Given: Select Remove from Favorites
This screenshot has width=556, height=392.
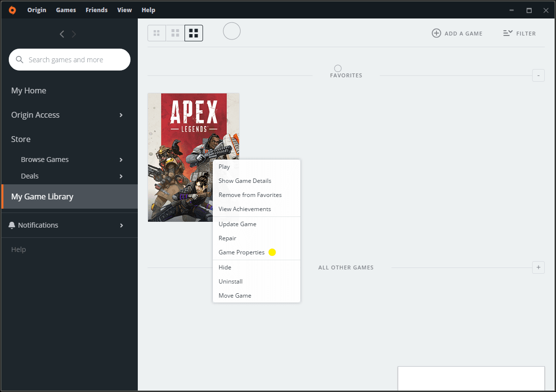Looking at the screenshot, I should pos(257,195).
